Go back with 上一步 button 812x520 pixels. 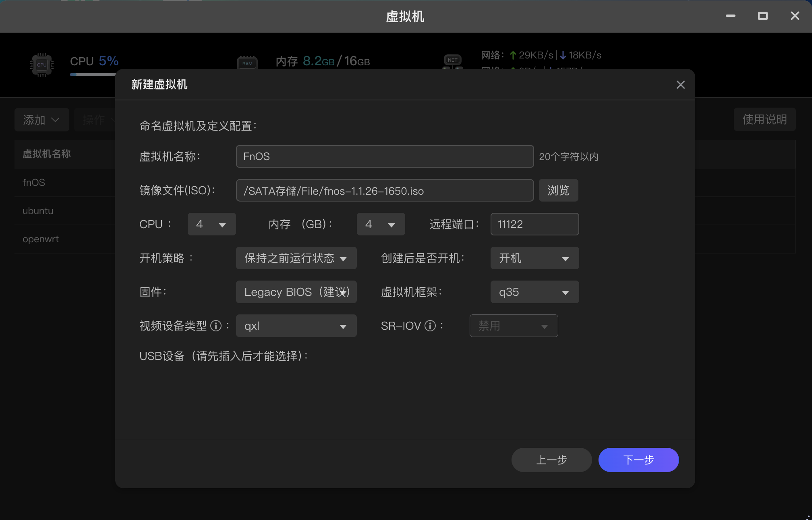[551, 460]
